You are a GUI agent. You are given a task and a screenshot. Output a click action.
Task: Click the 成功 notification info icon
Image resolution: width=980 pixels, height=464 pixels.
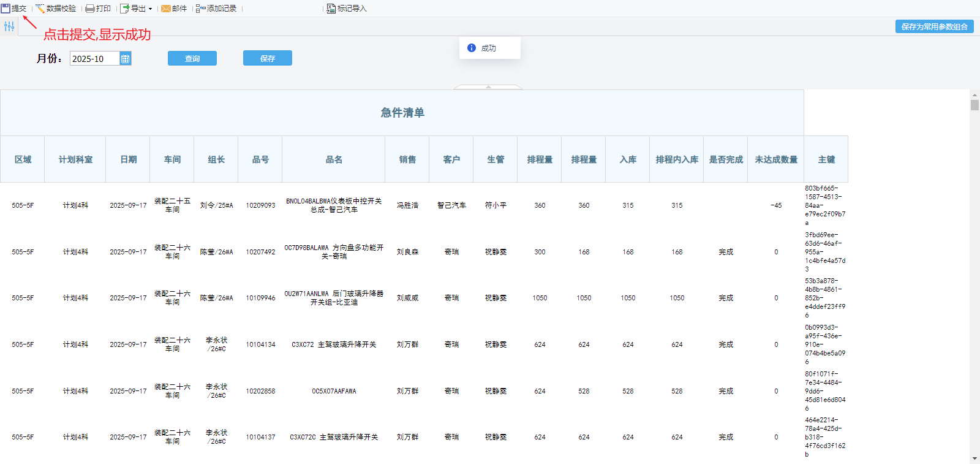(472, 48)
